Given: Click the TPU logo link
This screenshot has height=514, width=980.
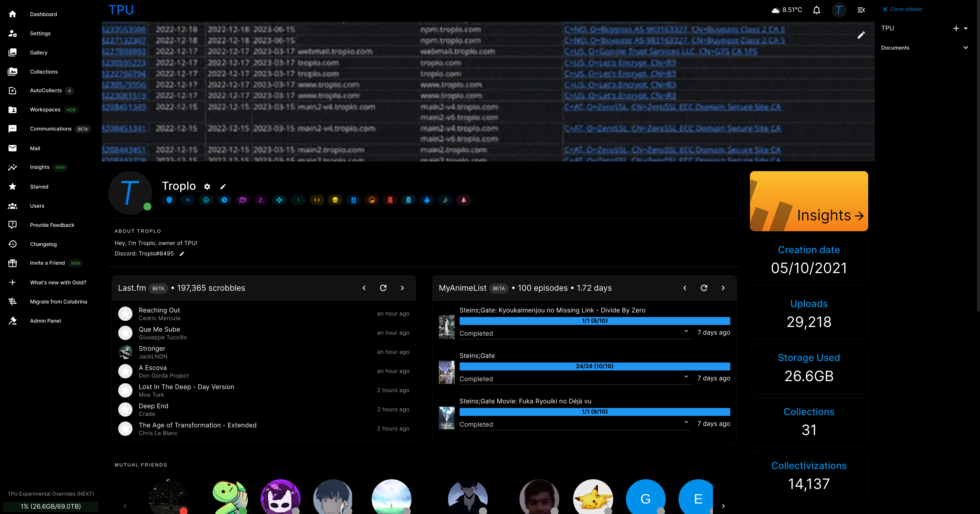Looking at the screenshot, I should coord(121,10).
